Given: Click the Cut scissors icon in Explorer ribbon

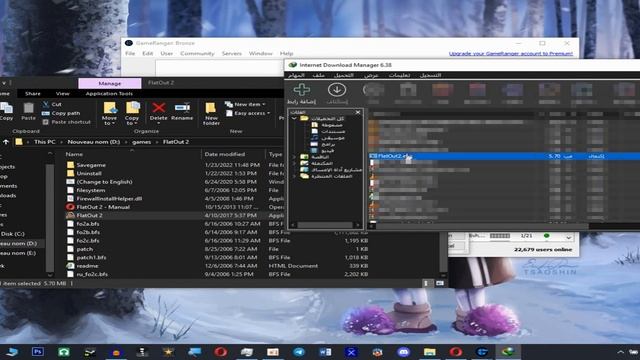Looking at the screenshot, I should point(46,104).
